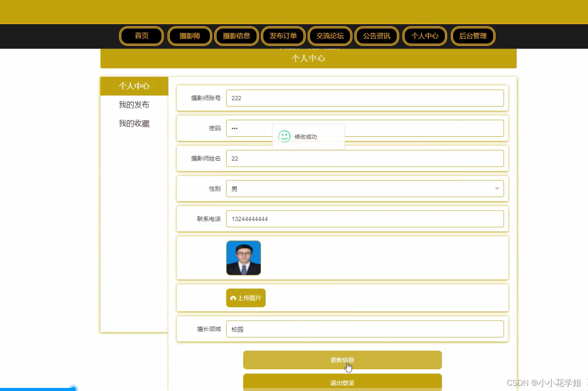
Task: Click the smiley icon in the 修改成功 popup
Action: [x=284, y=136]
